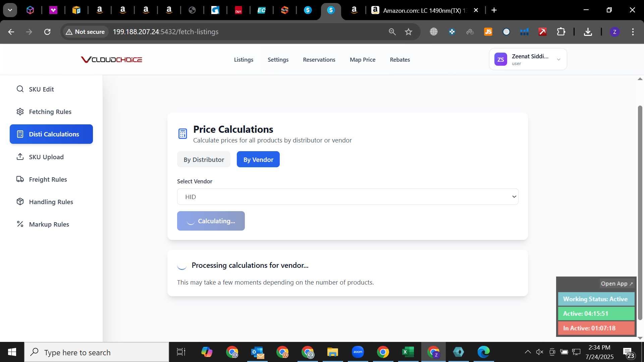The width and height of the screenshot is (644, 362).
Task: Click the orange JS extension icon
Action: point(488,32)
